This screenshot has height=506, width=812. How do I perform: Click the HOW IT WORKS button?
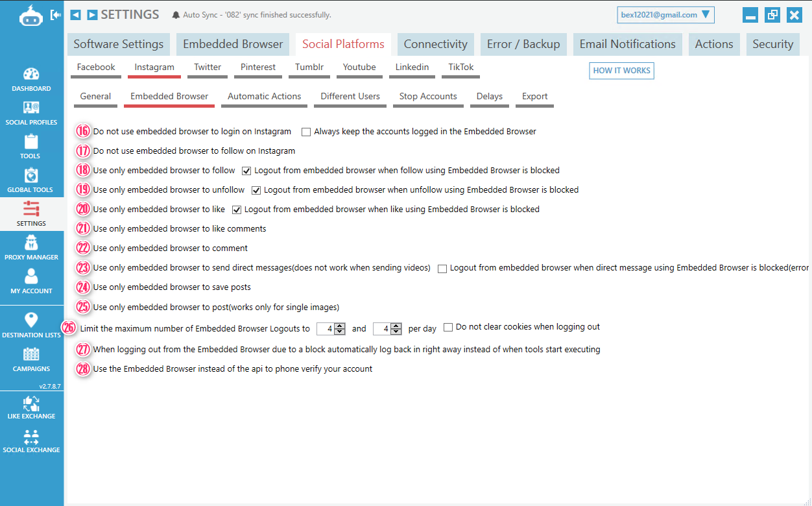(621, 71)
